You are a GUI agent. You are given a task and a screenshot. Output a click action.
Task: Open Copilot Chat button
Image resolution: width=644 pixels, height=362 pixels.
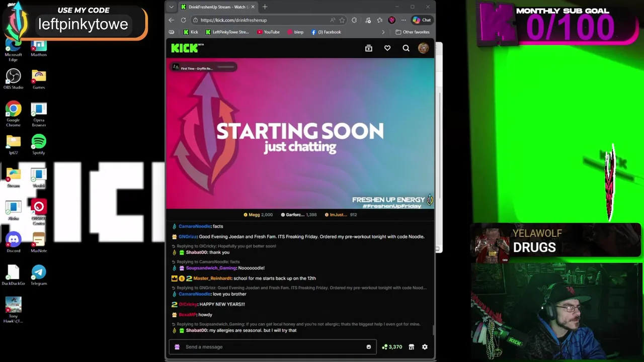(x=422, y=20)
